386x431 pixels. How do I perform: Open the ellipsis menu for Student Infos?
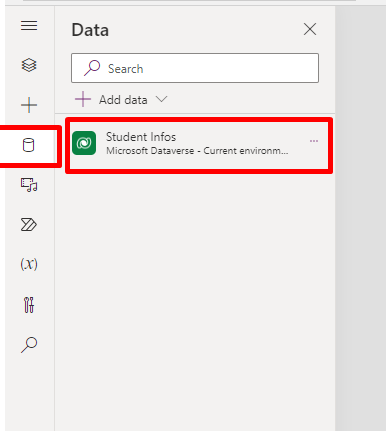coord(314,141)
